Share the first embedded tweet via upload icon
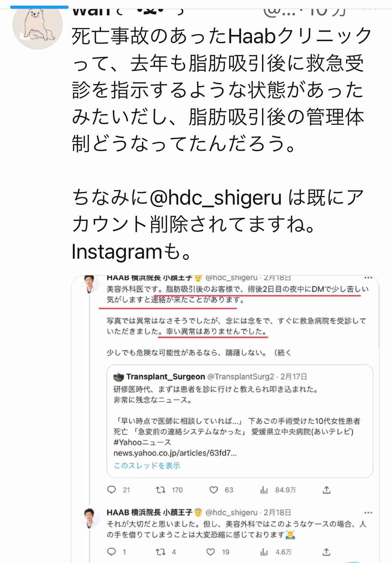 coord(326,490)
